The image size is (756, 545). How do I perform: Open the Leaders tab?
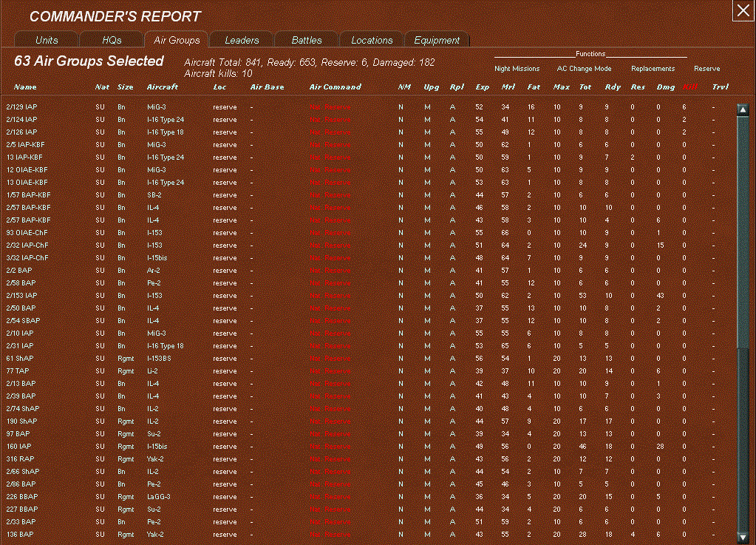[242, 40]
